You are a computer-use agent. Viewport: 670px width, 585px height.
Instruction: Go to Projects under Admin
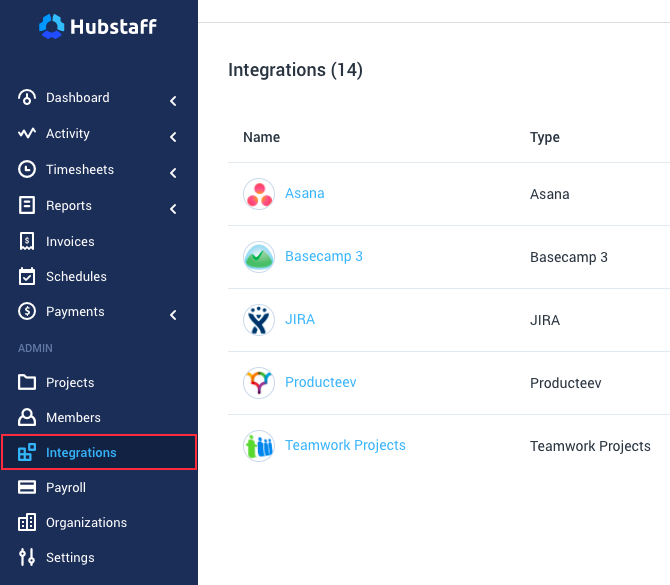pos(70,382)
